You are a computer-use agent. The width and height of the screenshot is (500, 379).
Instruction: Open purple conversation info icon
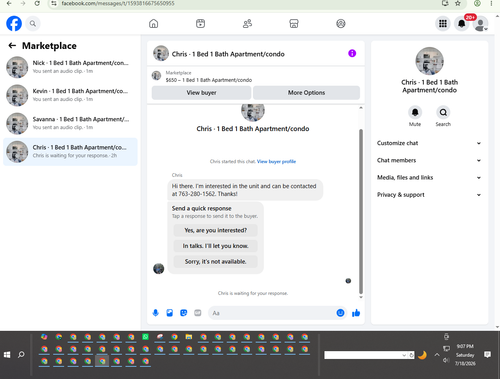click(352, 53)
